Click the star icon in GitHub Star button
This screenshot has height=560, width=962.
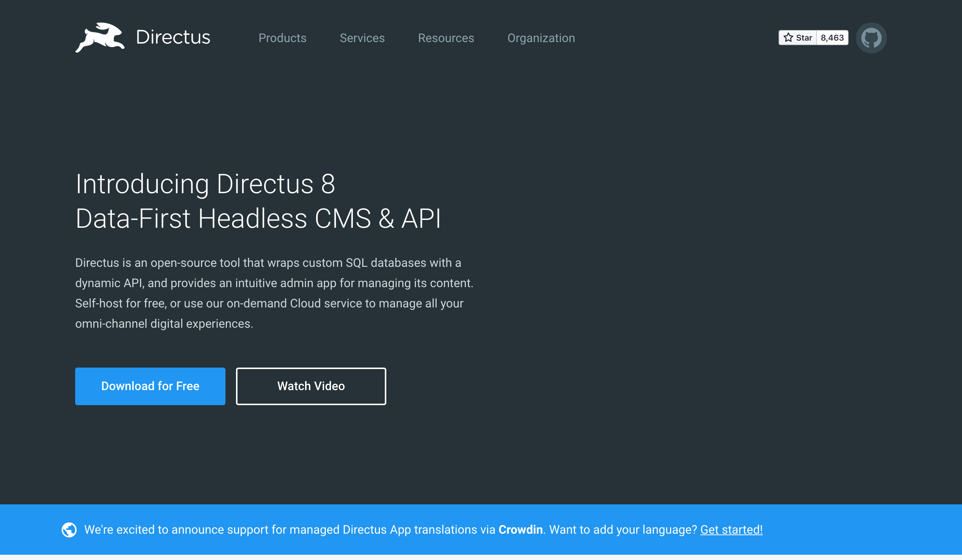pyautogui.click(x=788, y=38)
